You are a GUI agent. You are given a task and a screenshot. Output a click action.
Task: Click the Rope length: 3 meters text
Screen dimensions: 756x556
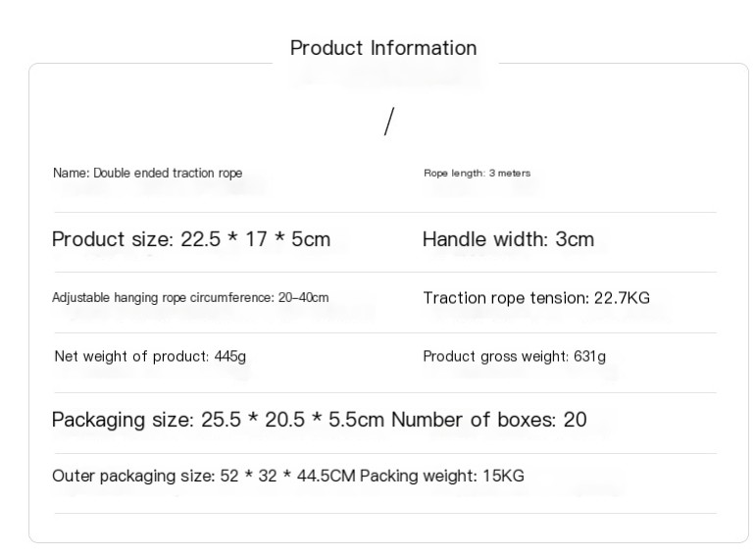point(477,174)
